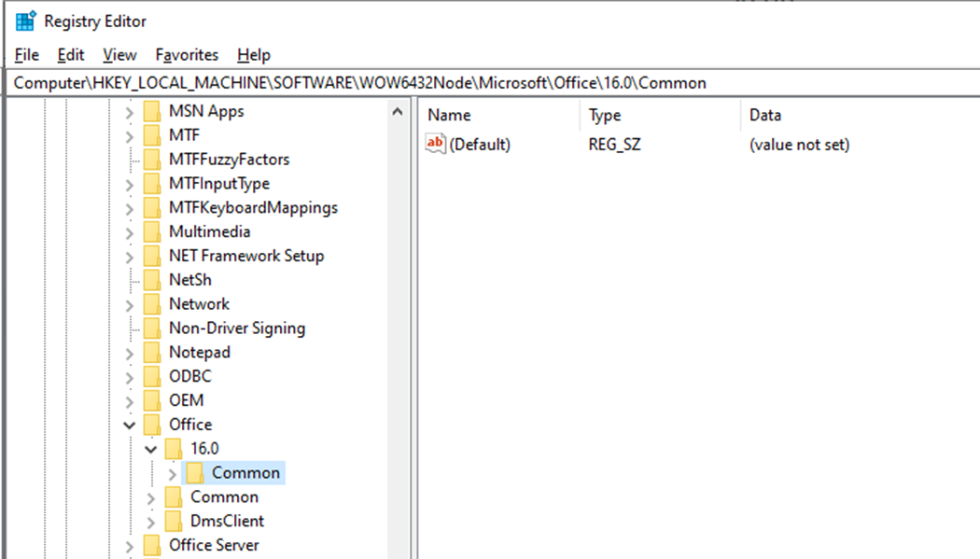Open the View menu

click(119, 55)
